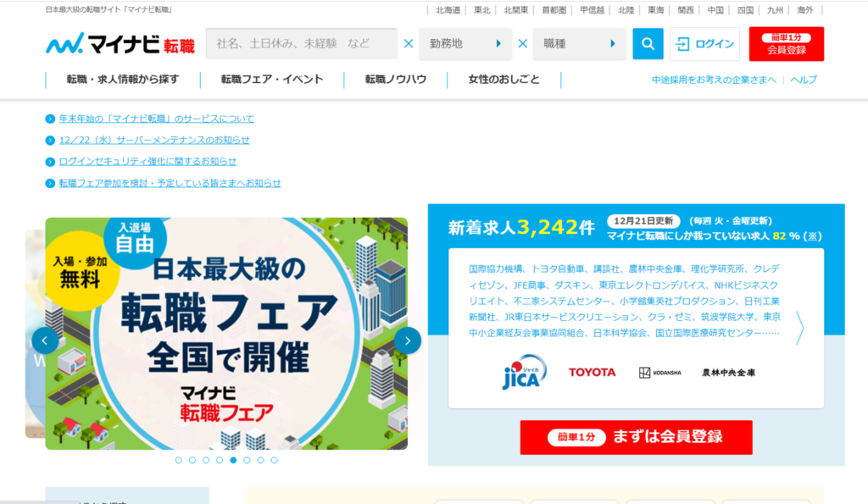Click the 会員登録 red header button
The height and width of the screenshot is (504, 868).
tap(786, 44)
